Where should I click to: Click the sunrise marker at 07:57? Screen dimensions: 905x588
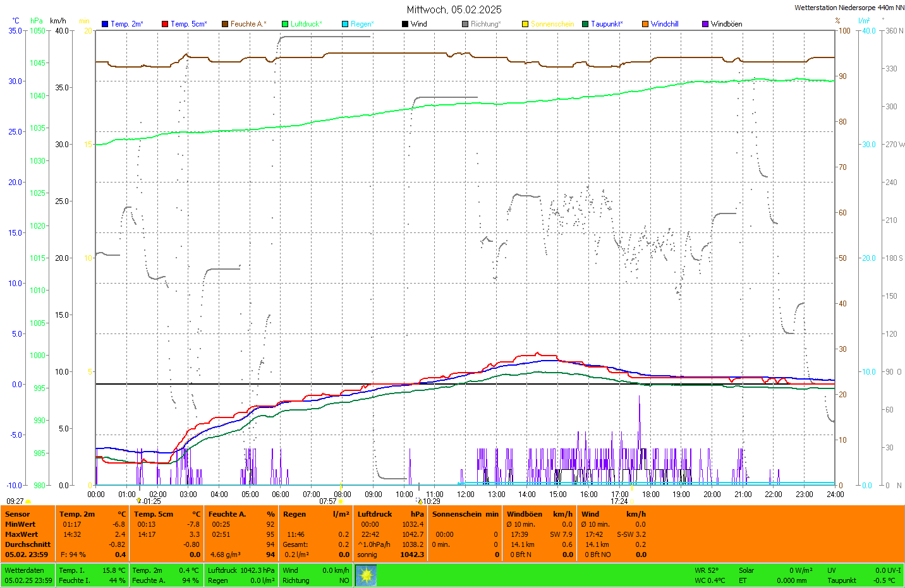point(341,501)
